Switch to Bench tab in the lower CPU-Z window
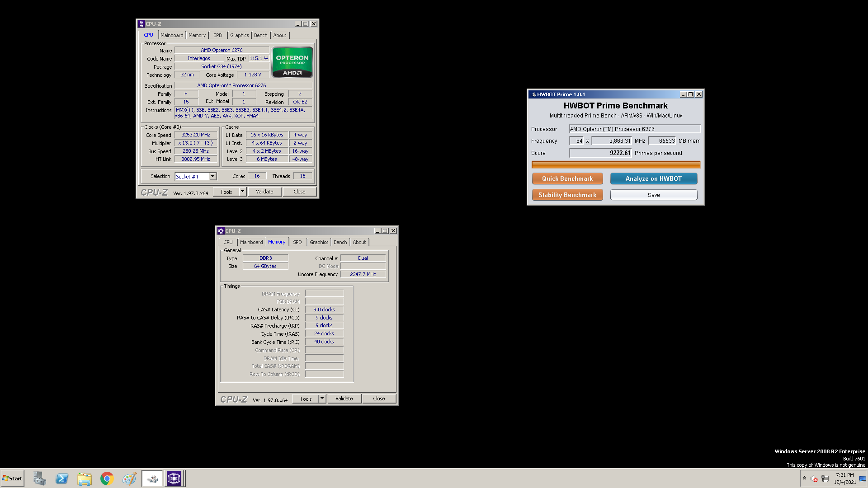868x488 pixels. click(x=340, y=242)
